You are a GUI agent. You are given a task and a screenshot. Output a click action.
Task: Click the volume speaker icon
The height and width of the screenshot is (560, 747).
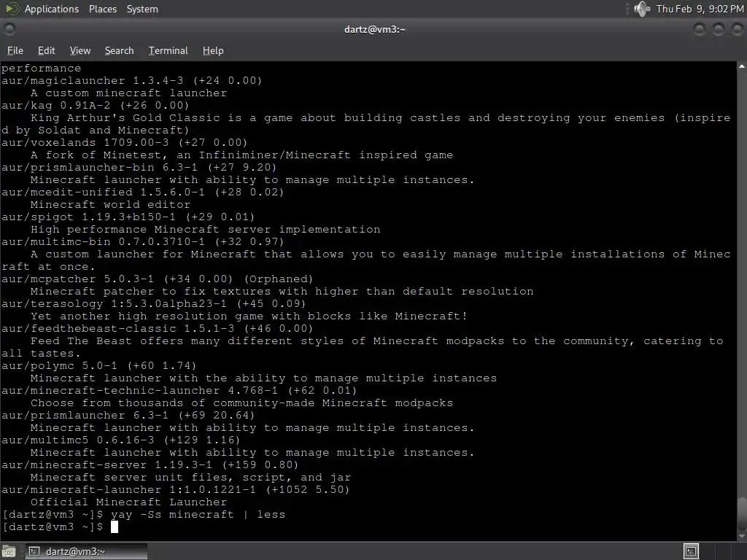642,9
